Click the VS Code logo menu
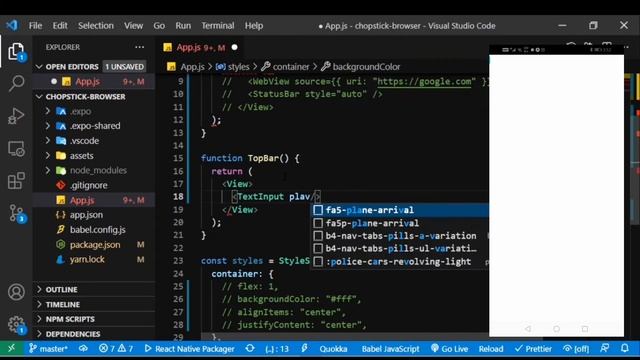This screenshot has width=640, height=360. (x=12, y=25)
